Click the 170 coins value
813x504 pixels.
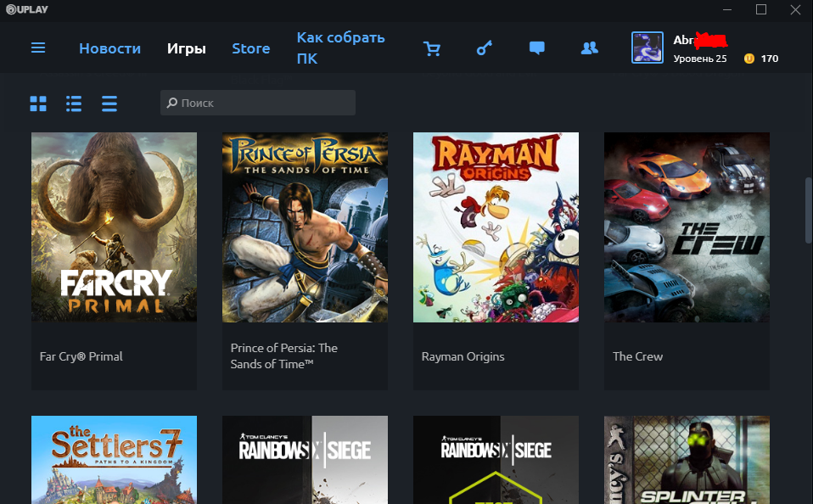tap(770, 59)
